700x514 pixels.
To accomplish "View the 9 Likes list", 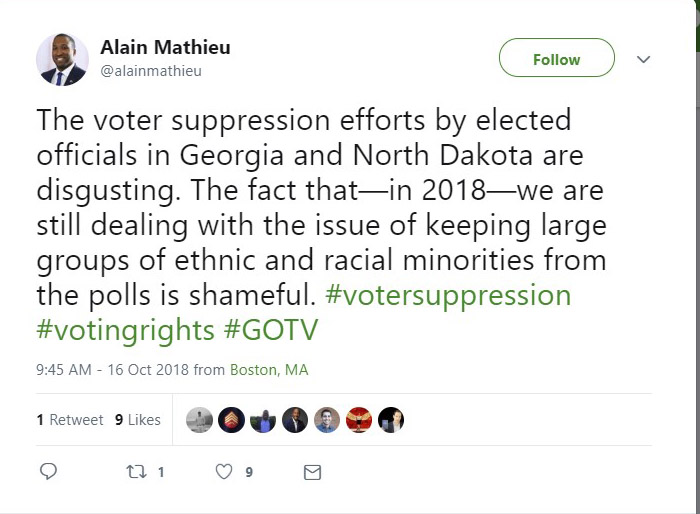I will 138,420.
